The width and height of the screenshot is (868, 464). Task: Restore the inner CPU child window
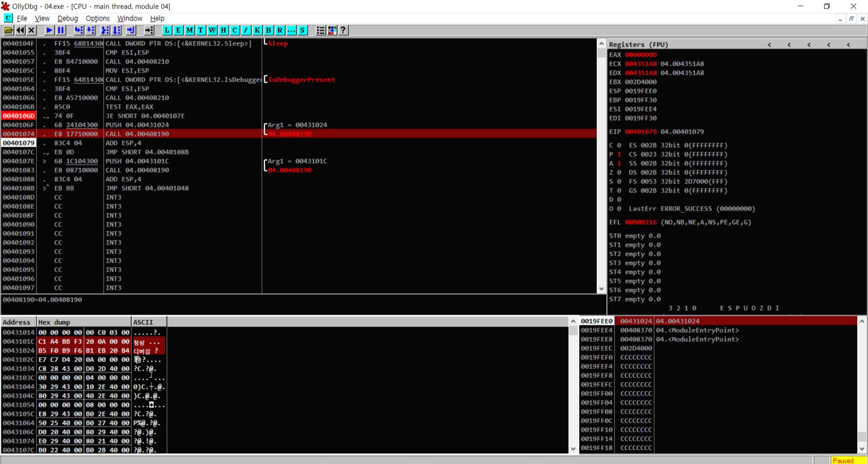point(851,19)
